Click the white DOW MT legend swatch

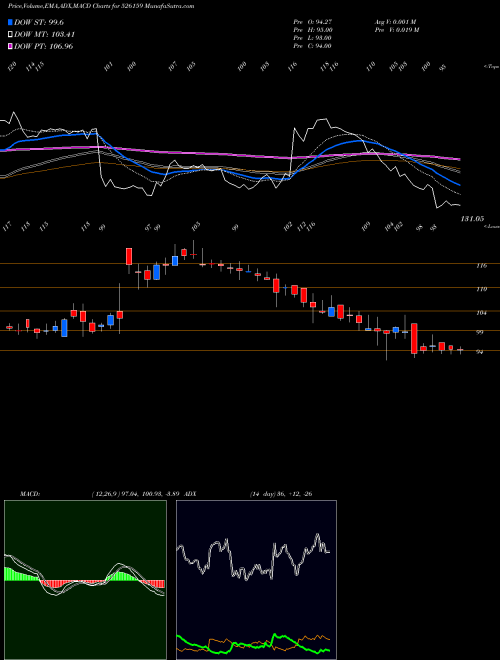(x=11, y=34)
